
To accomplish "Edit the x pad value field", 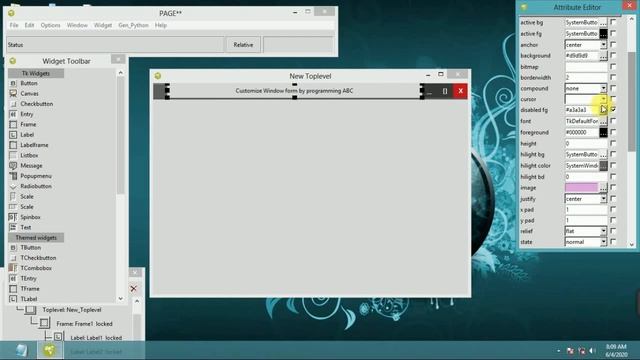I will pyautogui.click(x=586, y=210).
